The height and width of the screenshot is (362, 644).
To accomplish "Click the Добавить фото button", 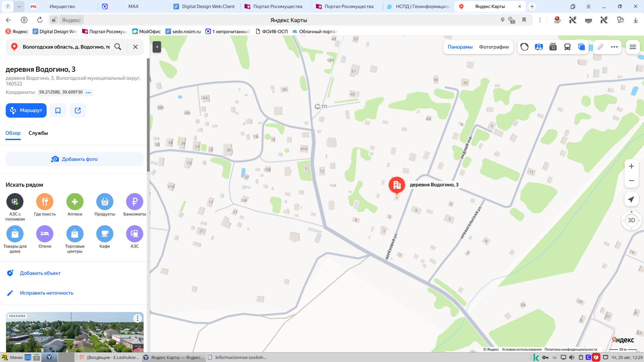I will coord(74,159).
